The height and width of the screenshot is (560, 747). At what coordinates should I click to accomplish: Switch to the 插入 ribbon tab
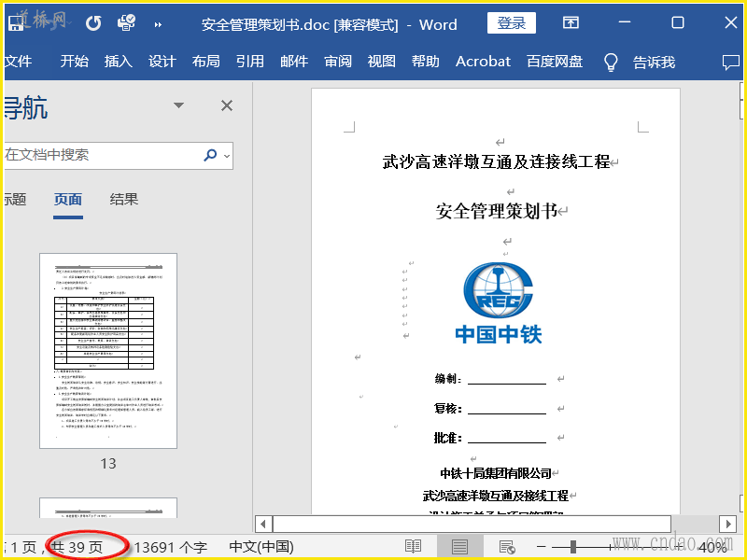click(x=119, y=62)
